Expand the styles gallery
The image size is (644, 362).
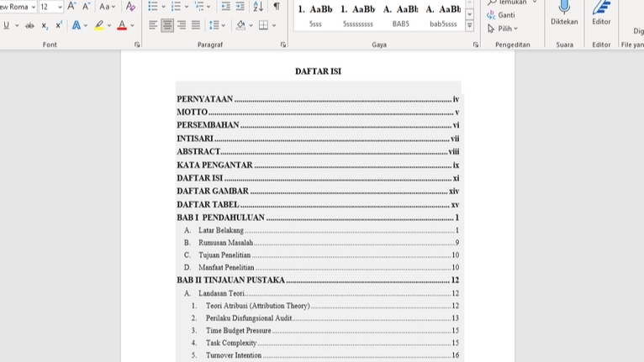469,25
